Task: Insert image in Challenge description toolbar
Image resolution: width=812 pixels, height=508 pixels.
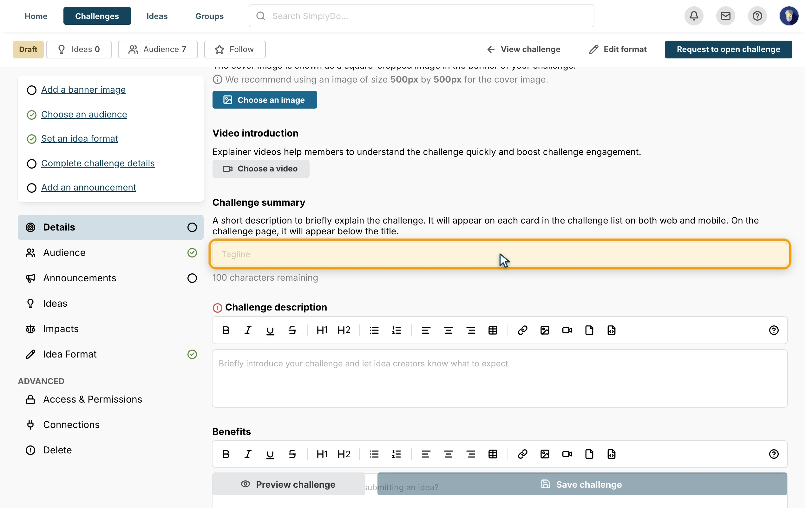Action: 545,330
